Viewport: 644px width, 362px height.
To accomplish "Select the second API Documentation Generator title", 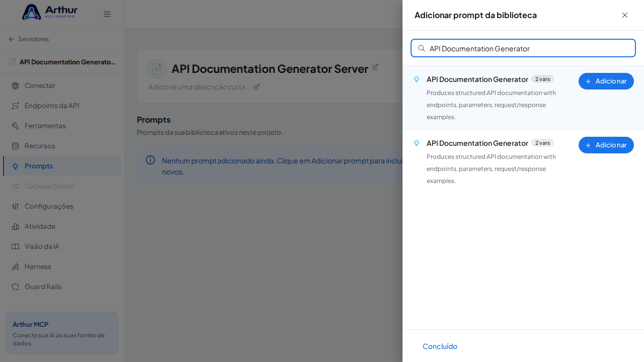I will [x=477, y=143].
